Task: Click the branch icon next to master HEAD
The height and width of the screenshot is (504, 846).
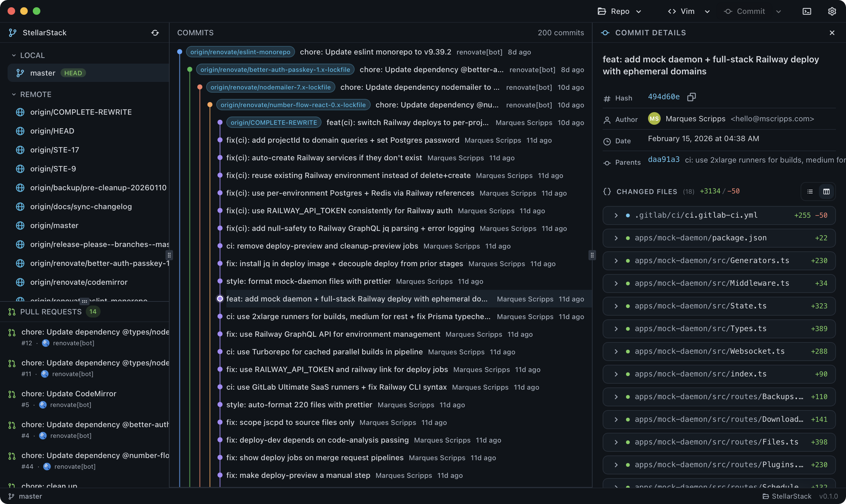Action: 20,73
